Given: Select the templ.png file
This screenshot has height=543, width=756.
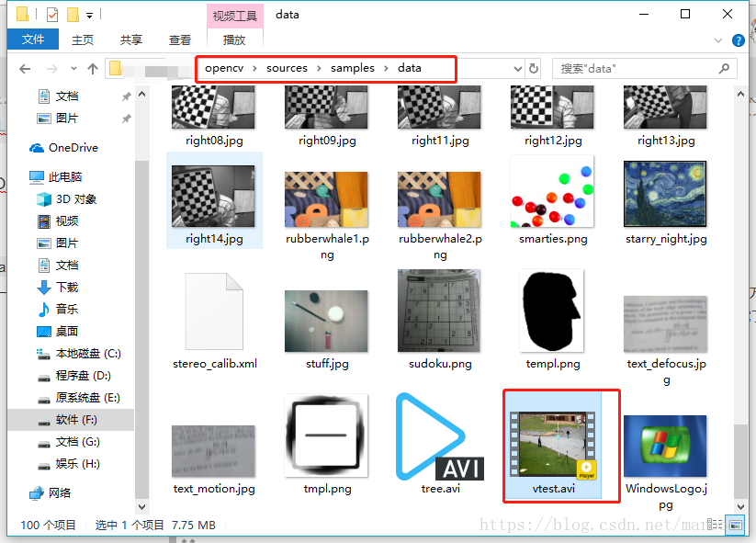Looking at the screenshot, I should point(553,318).
